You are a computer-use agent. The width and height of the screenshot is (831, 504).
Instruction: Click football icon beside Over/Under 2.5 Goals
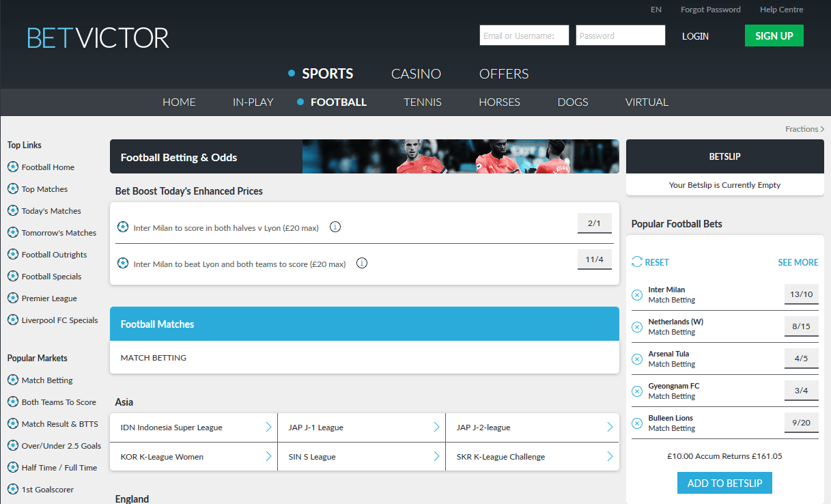pos(13,445)
